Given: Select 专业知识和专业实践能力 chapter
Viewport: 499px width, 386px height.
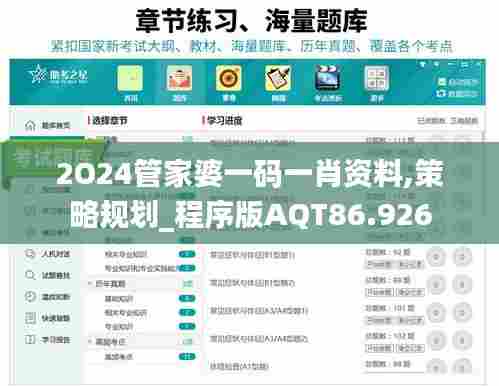Looking at the screenshot, I should pos(142,268).
